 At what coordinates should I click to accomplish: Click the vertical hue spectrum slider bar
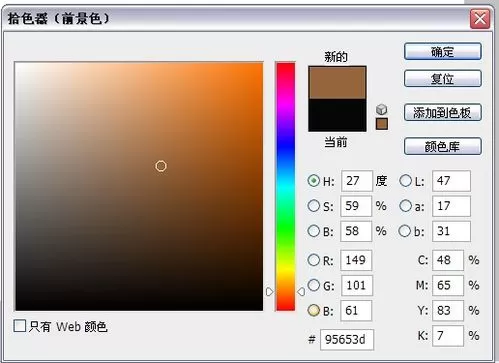click(285, 187)
